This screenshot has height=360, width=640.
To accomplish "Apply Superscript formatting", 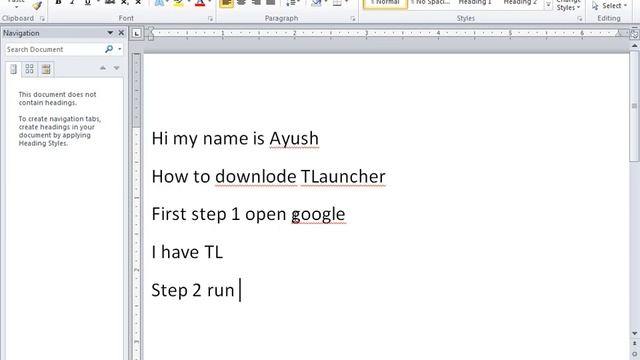I will (x=138, y=3).
